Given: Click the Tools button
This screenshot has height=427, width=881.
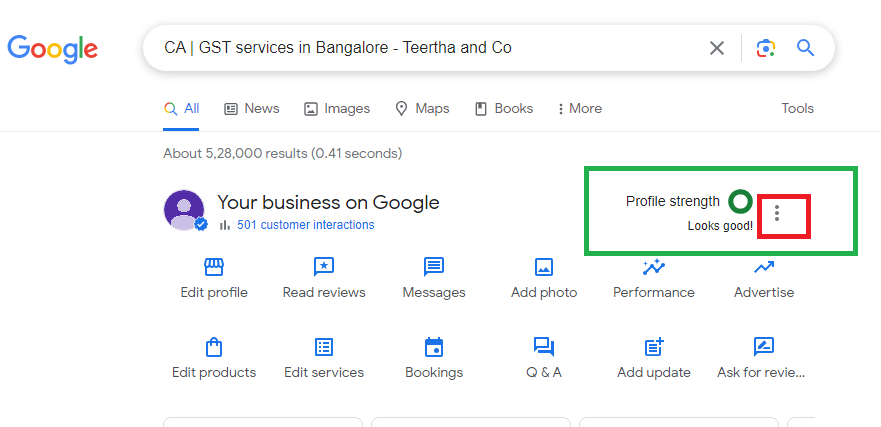Looking at the screenshot, I should [x=797, y=108].
